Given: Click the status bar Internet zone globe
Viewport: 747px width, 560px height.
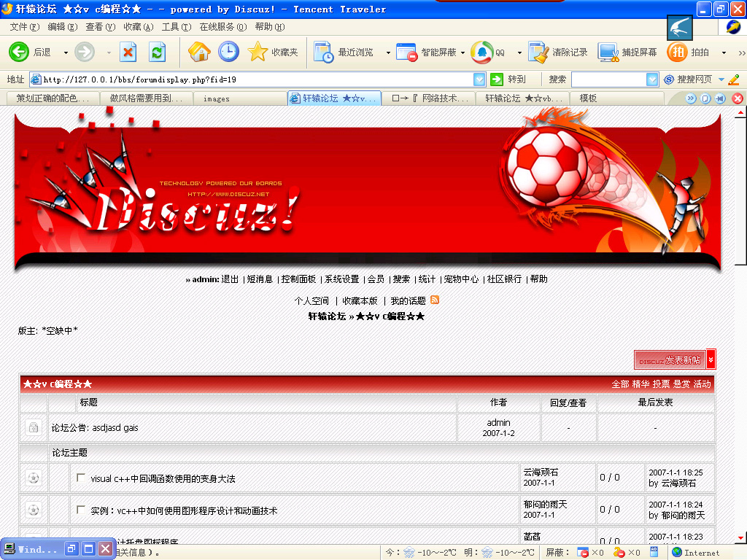Looking at the screenshot, I should coord(676,553).
